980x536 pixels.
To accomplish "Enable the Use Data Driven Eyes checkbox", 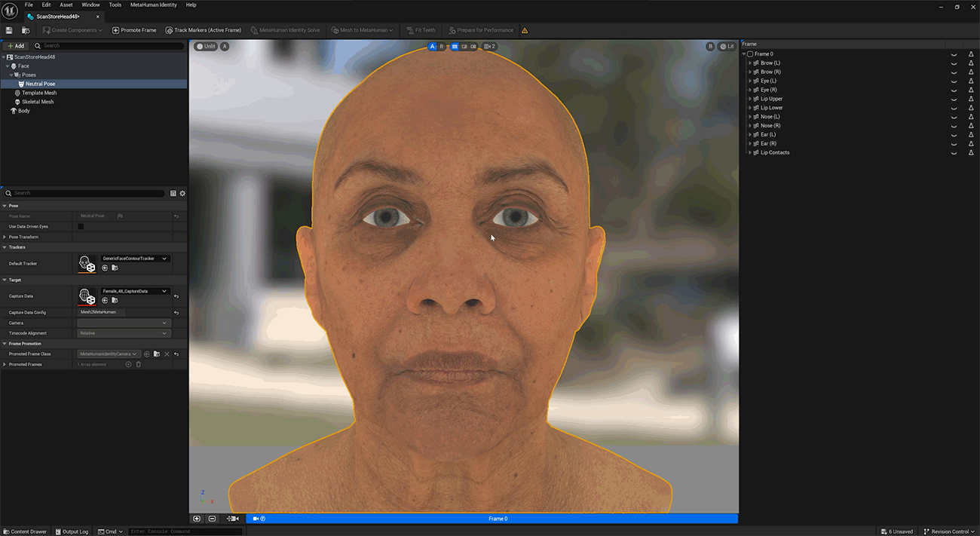I will click(81, 226).
